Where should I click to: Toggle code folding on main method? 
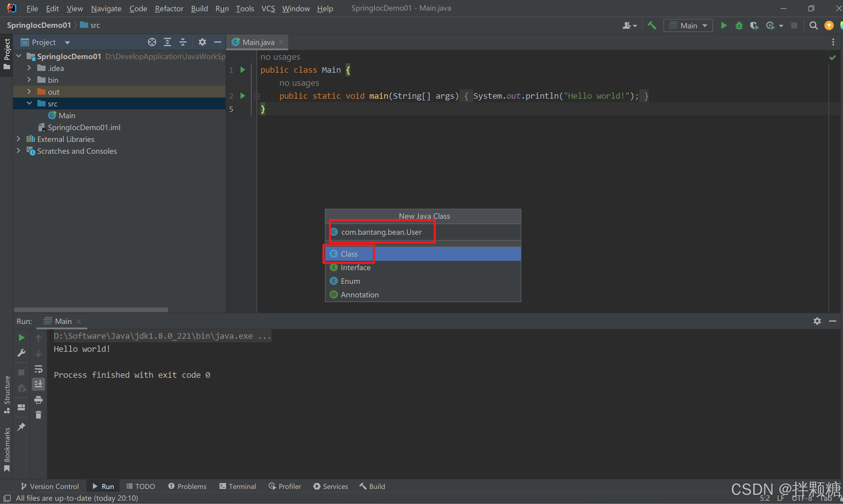click(x=257, y=96)
